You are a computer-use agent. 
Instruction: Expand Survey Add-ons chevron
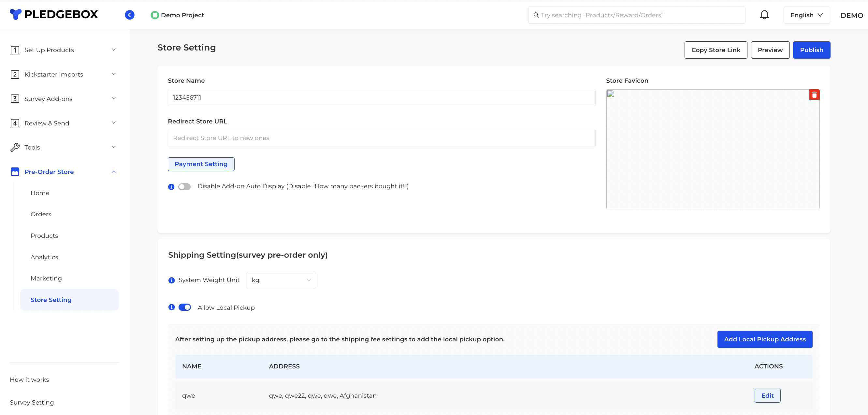pyautogui.click(x=114, y=98)
